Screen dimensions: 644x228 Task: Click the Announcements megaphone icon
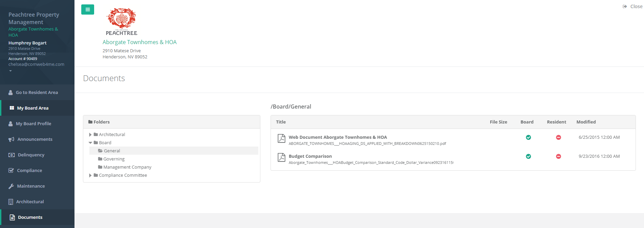pyautogui.click(x=11, y=139)
